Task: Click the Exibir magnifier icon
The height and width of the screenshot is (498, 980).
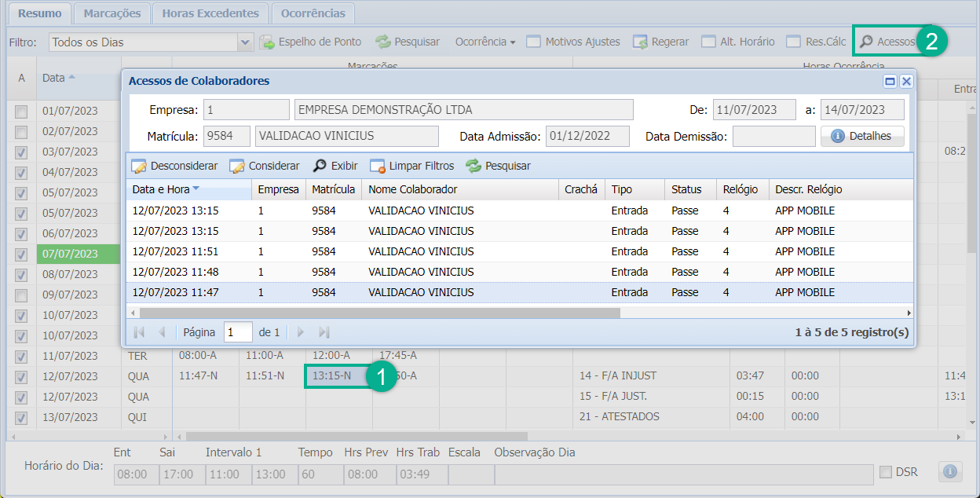Action: (x=320, y=166)
